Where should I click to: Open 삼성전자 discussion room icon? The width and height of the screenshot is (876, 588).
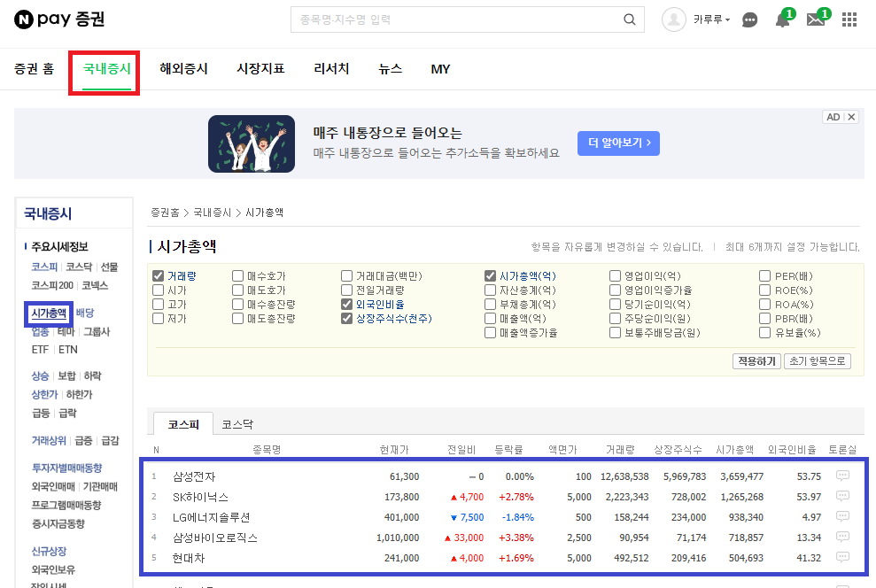click(x=842, y=476)
